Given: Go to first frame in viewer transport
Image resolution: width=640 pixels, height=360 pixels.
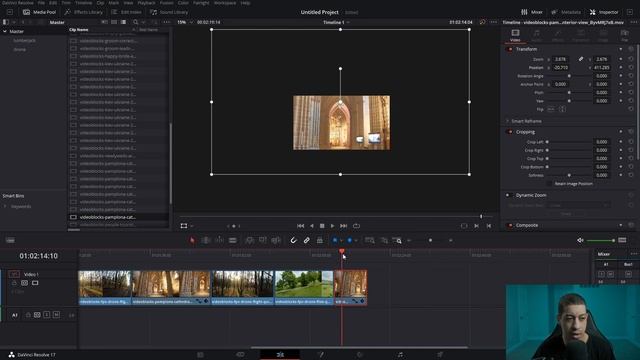Looking at the screenshot, I should [300, 226].
